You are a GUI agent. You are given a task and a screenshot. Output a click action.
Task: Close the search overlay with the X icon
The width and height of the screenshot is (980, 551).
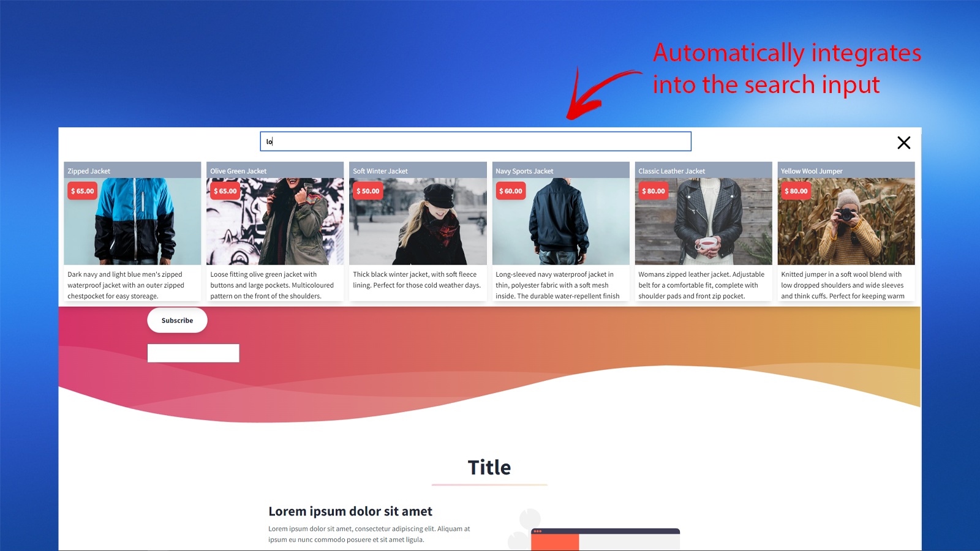903,143
